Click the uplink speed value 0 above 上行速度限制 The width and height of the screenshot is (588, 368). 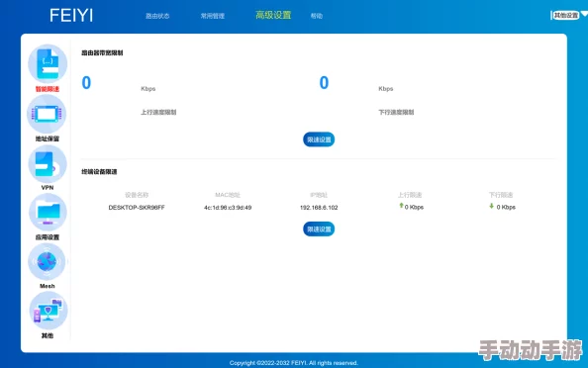[86, 82]
